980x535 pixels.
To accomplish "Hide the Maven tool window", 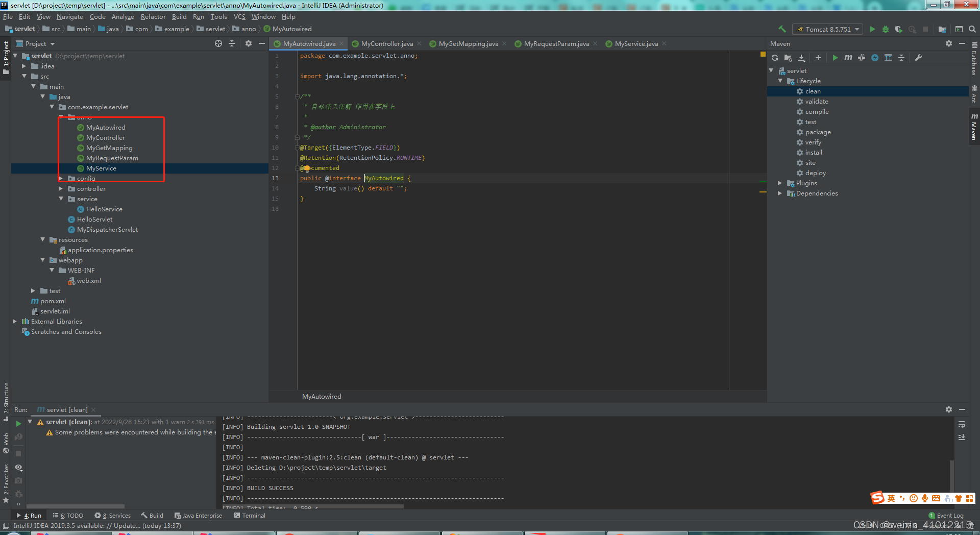I will coord(962,43).
